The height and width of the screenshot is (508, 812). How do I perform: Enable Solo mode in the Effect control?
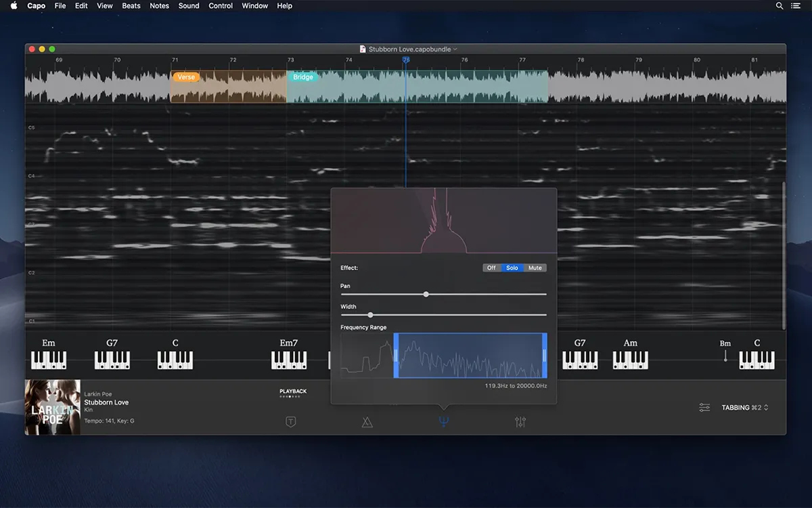pyautogui.click(x=512, y=268)
